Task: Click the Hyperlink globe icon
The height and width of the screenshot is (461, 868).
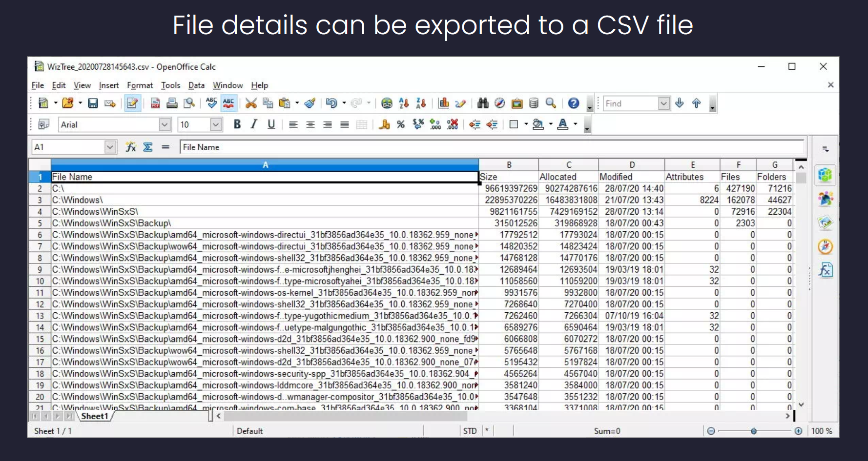Action: 387,103
